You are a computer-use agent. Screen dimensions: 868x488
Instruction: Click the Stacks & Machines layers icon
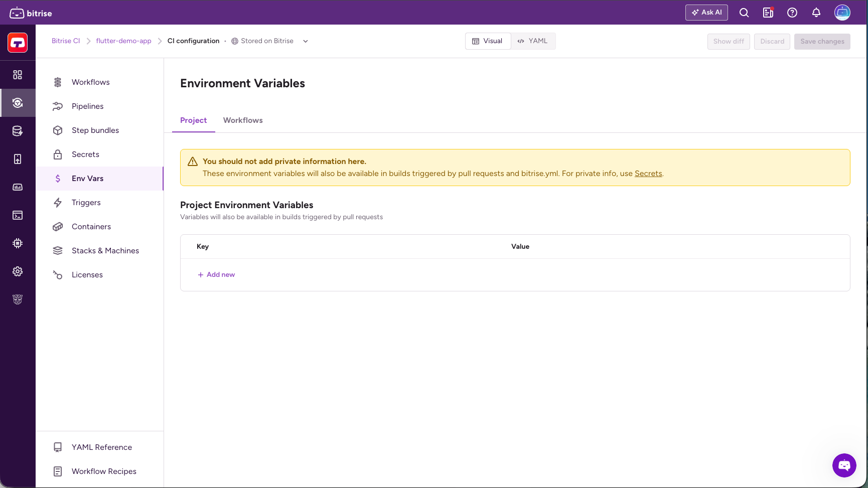[58, 251]
